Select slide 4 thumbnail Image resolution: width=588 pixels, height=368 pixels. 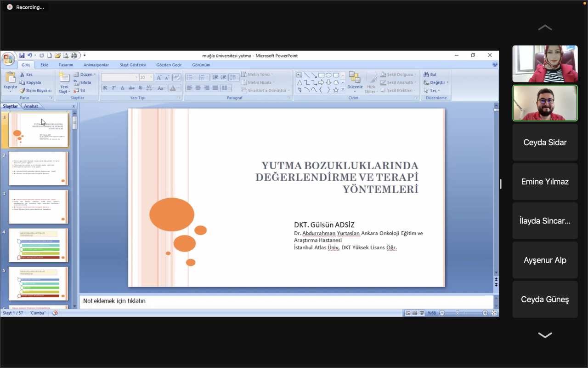tap(38, 245)
